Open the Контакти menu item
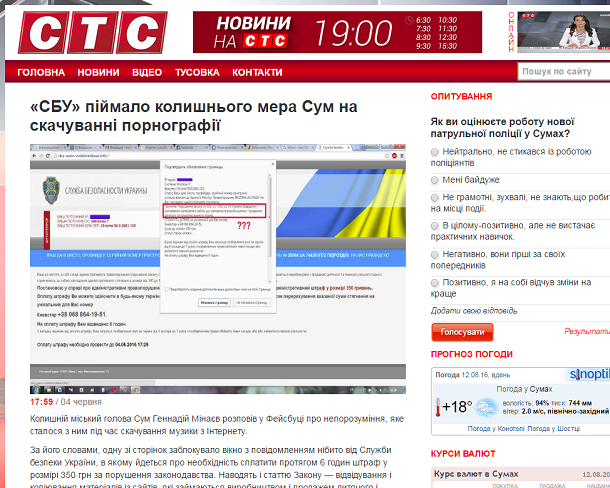 (x=257, y=72)
